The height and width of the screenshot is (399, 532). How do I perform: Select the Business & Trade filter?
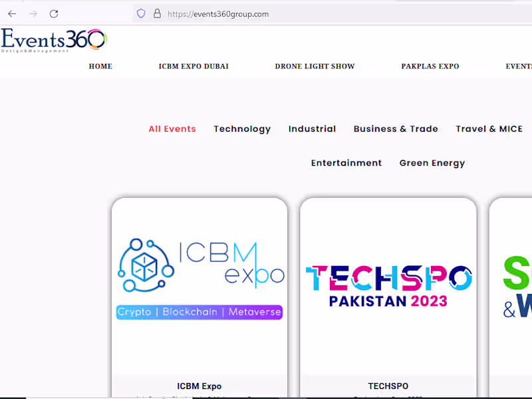click(x=396, y=129)
